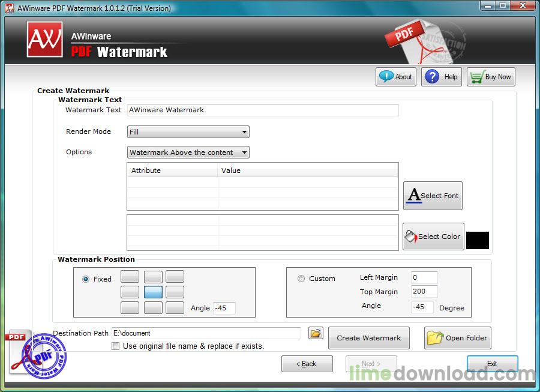Click the Create Watermark button
540x392 pixels.
click(369, 338)
